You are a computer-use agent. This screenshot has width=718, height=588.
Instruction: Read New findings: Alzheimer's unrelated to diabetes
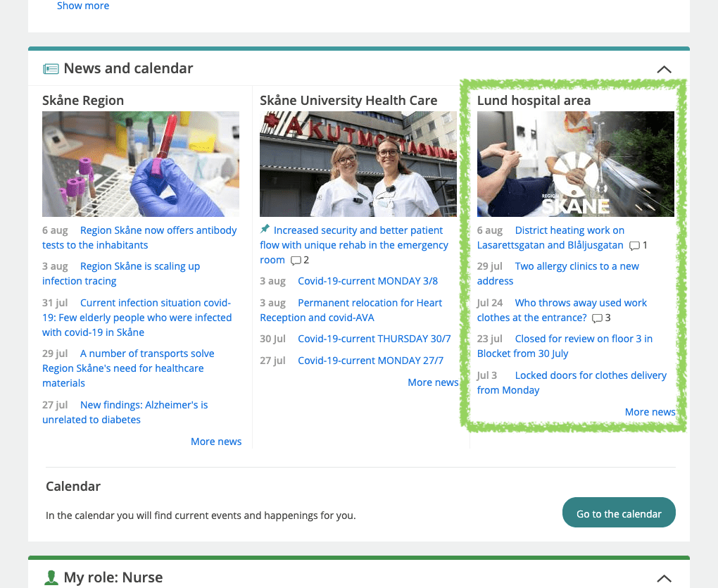(x=144, y=405)
